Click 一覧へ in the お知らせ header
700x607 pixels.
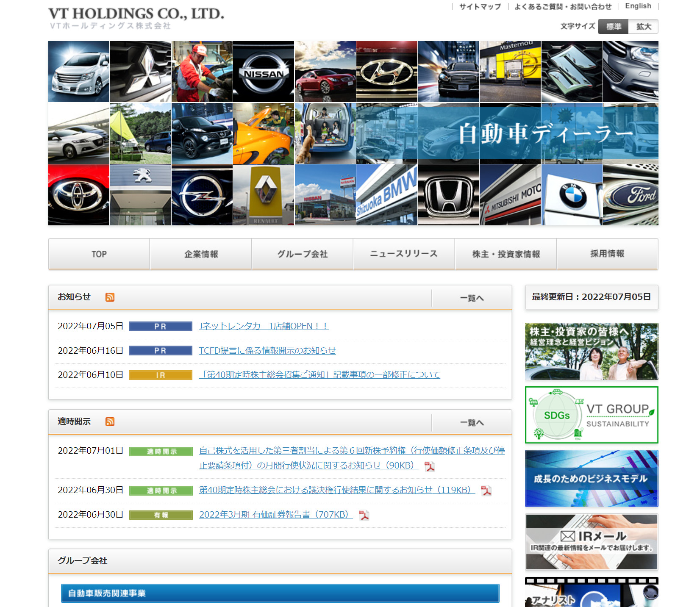coord(472,298)
